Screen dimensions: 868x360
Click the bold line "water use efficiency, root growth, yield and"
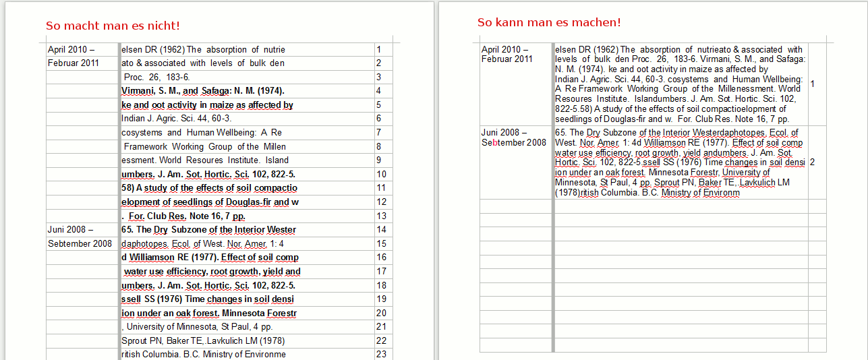pos(212,271)
